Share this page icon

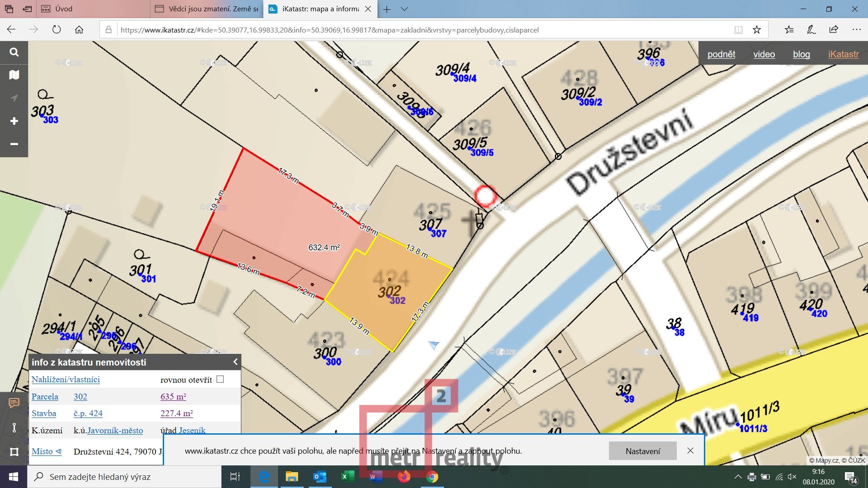tap(834, 30)
